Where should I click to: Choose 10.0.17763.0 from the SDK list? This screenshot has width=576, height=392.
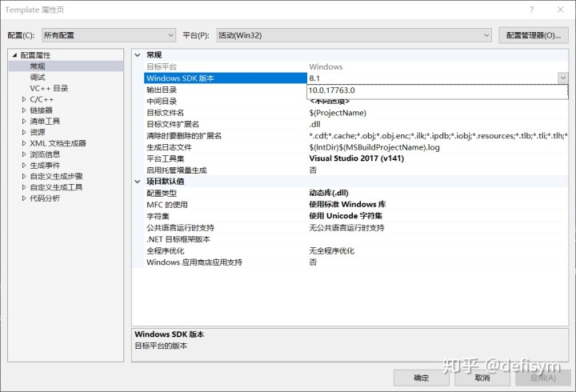click(437, 90)
